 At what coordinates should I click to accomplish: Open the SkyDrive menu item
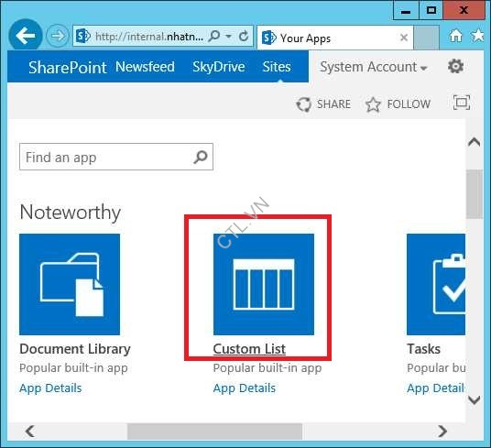coord(219,67)
